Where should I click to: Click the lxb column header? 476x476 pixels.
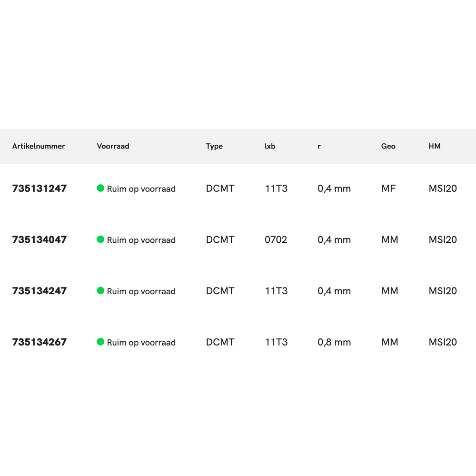coord(270,146)
